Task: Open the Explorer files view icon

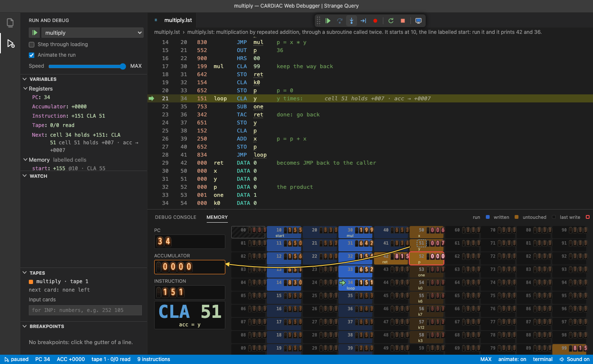Action: (x=10, y=22)
